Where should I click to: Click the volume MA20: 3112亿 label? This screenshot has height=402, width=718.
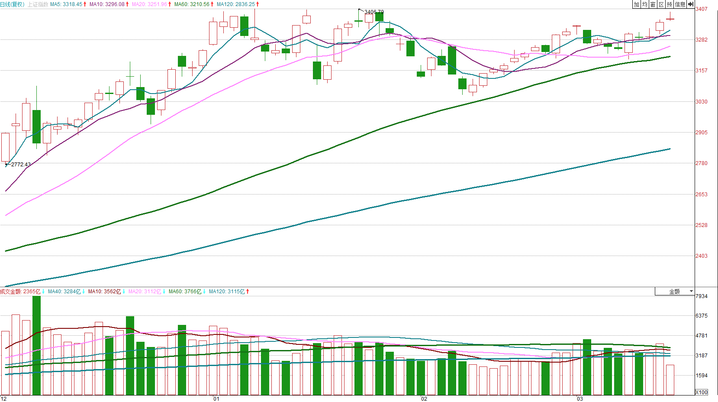pos(146,291)
